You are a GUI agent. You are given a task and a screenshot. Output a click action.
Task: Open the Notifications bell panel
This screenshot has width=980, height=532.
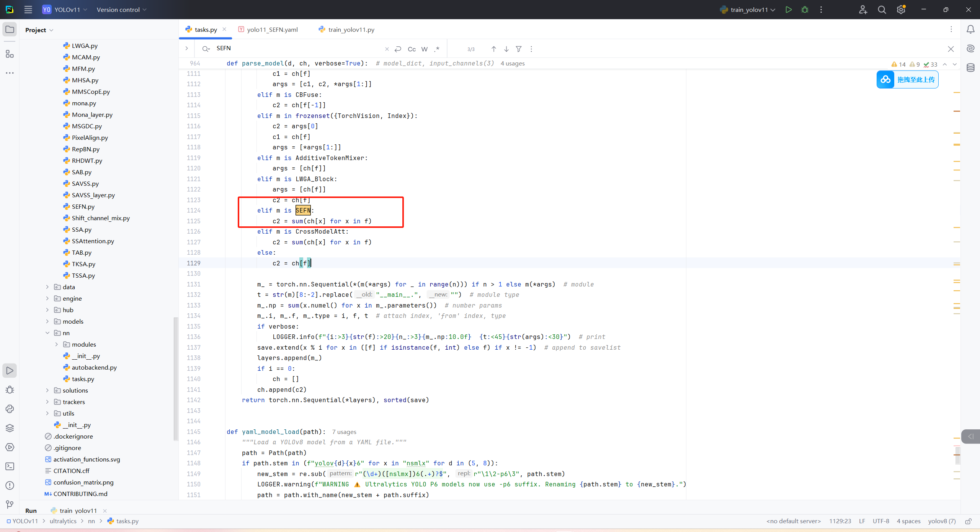(x=970, y=29)
